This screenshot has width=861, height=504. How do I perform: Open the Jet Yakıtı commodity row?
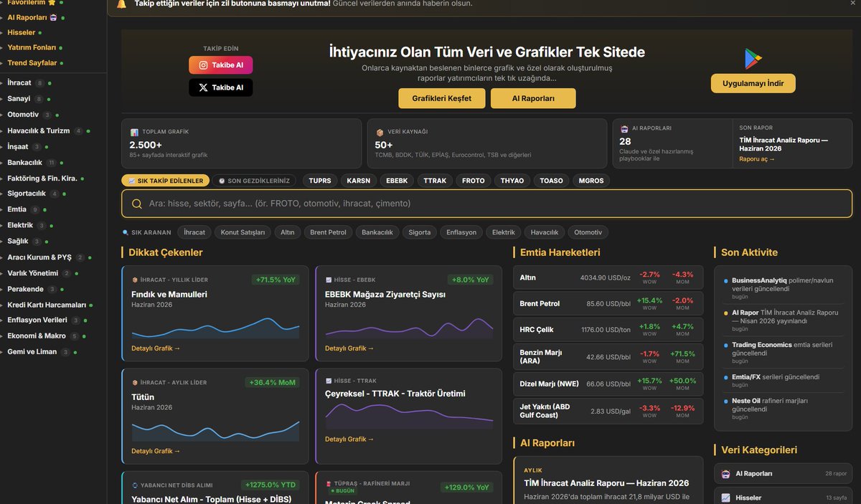(608, 411)
